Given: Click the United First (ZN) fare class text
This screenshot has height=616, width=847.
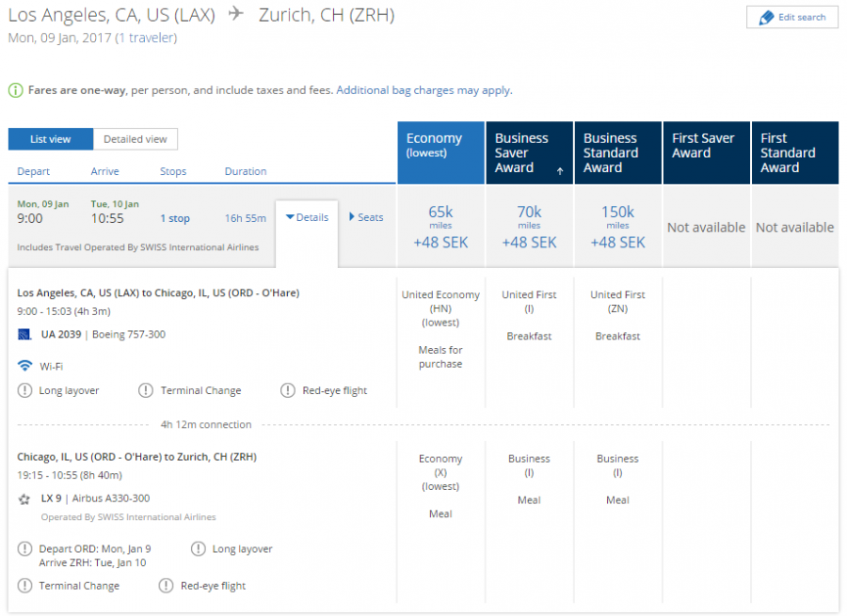Looking at the screenshot, I should coord(618,301).
